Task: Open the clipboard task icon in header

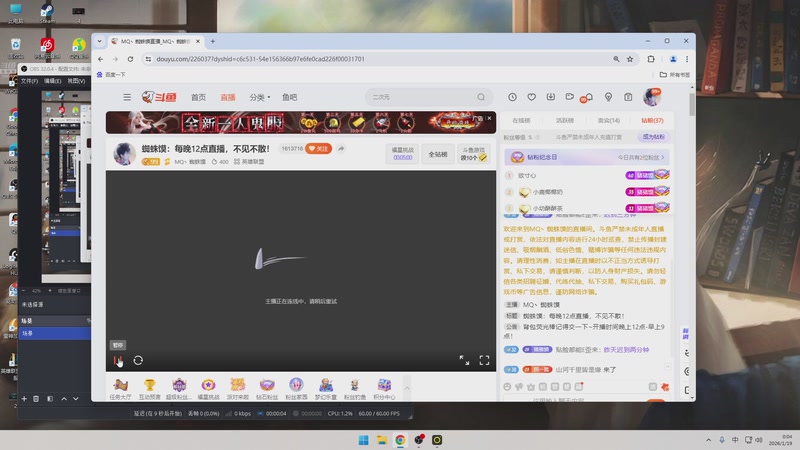Action: (628, 97)
